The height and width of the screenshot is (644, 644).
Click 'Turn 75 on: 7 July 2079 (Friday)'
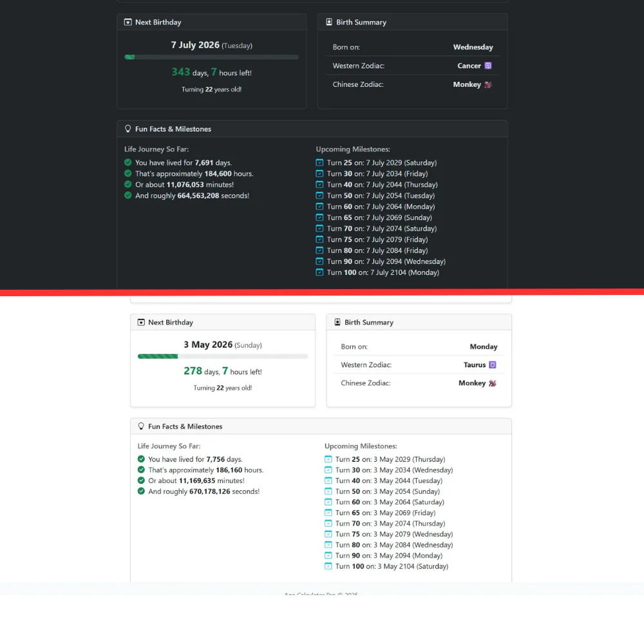click(x=377, y=239)
